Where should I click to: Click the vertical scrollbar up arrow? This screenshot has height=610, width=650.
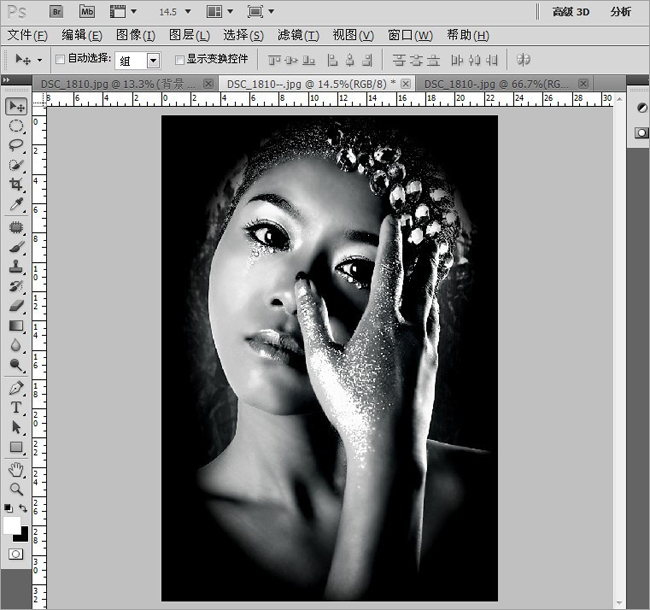coord(619,99)
